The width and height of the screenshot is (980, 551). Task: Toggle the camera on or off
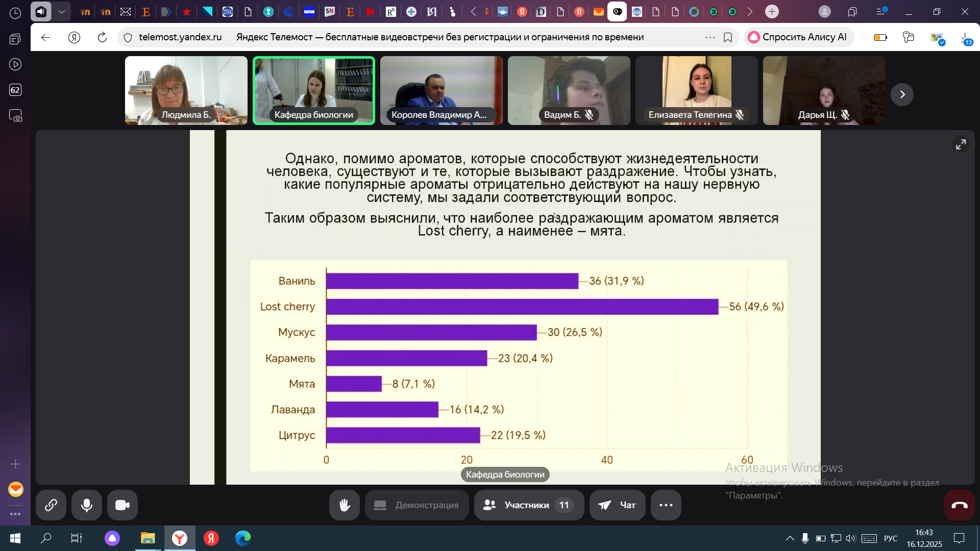click(x=122, y=505)
